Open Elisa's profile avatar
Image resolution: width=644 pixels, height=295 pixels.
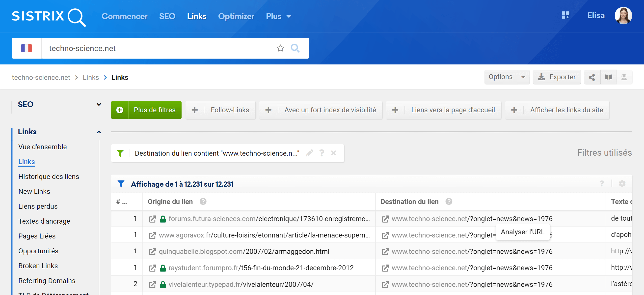(623, 16)
